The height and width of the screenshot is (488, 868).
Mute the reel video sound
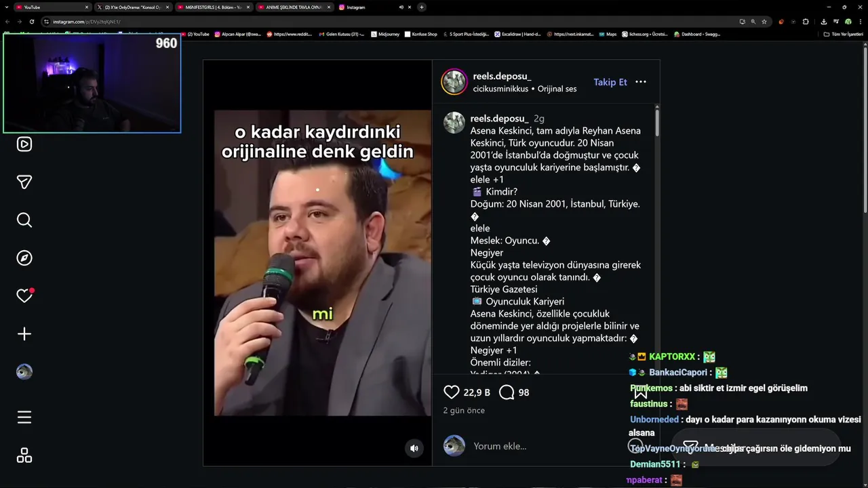pos(414,448)
